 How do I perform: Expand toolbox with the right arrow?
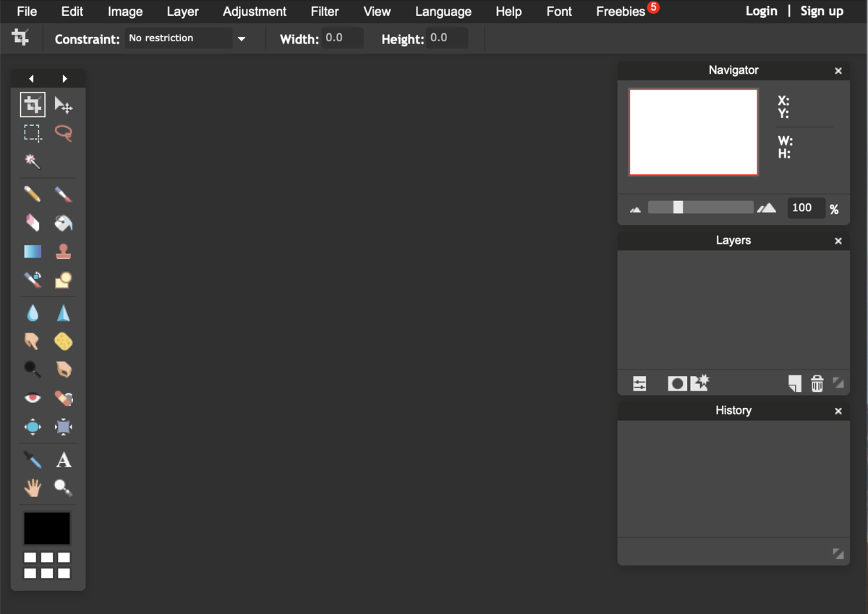pyautogui.click(x=65, y=79)
